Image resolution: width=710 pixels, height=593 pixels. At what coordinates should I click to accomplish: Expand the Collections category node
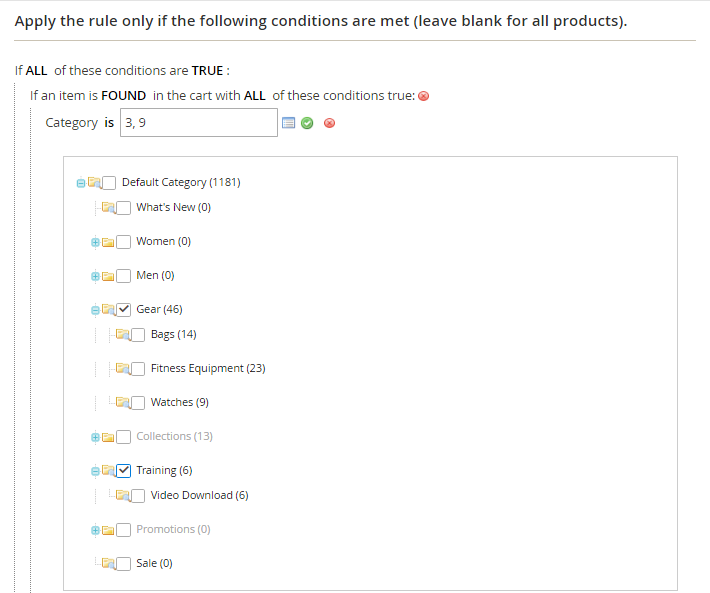(95, 437)
